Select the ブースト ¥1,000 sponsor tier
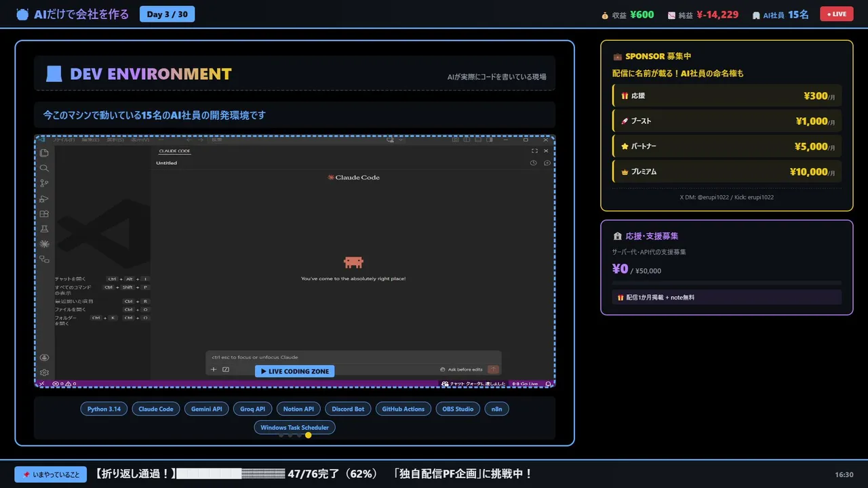The width and height of the screenshot is (868, 488). [x=726, y=121]
